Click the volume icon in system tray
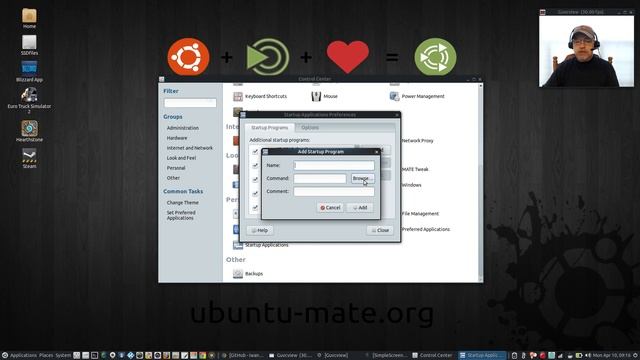Screen dimensions: 640x360 [588, 356]
